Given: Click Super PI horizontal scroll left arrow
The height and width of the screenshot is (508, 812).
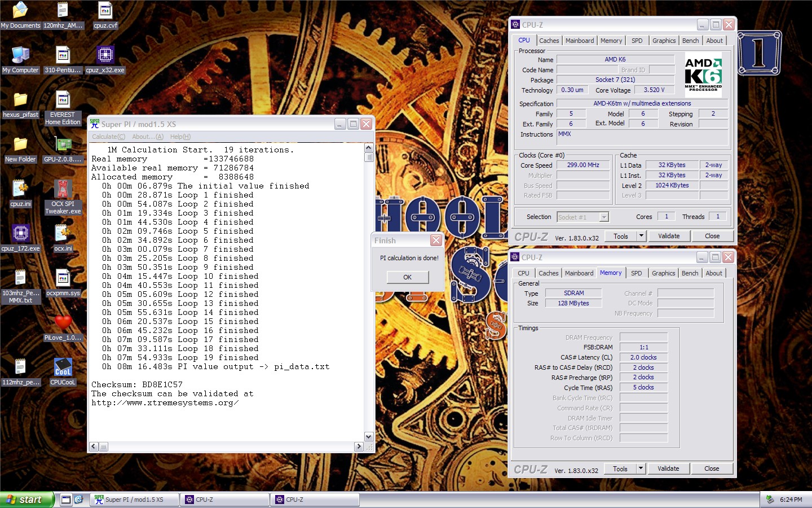Looking at the screenshot, I should [94, 446].
